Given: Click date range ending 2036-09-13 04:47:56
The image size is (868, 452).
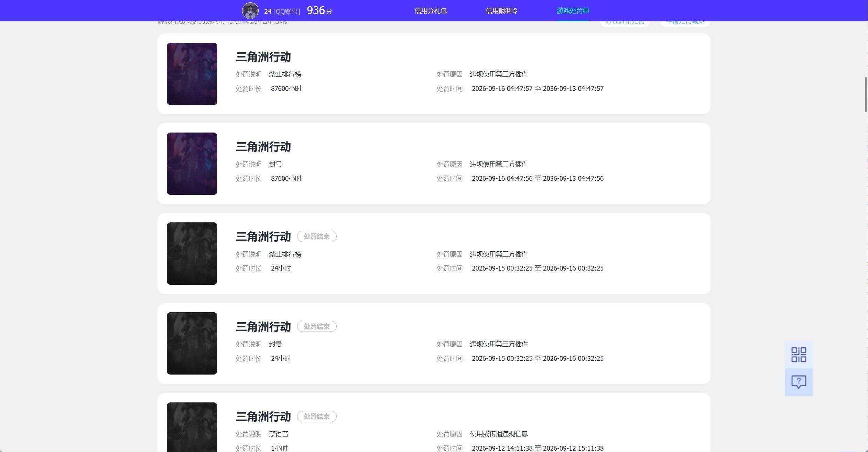Looking at the screenshot, I should (x=538, y=178).
